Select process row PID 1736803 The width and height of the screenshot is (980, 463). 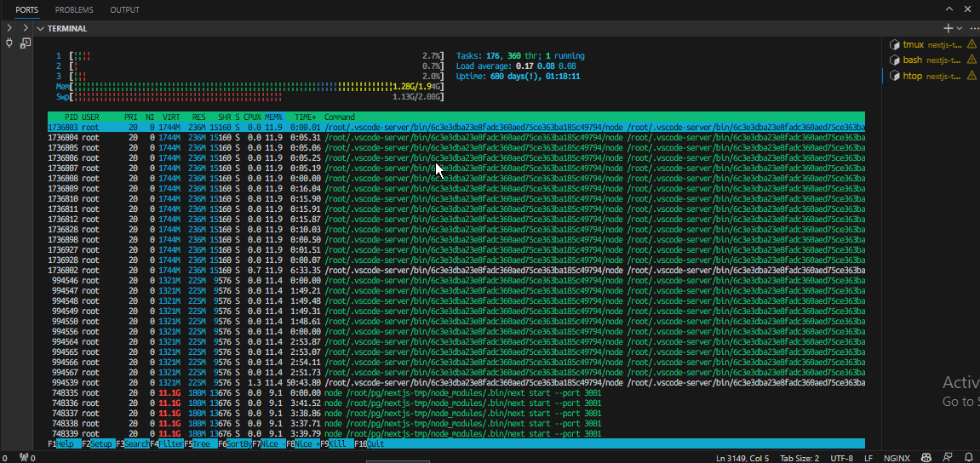456,127
